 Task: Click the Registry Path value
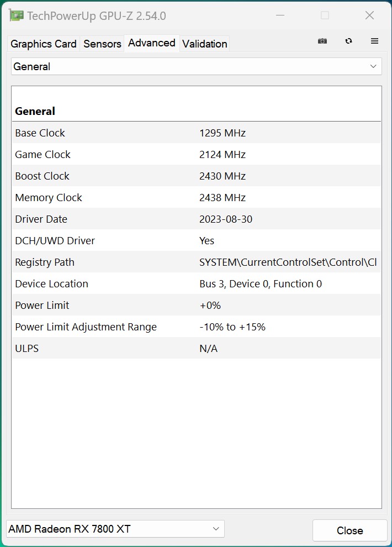(x=288, y=262)
